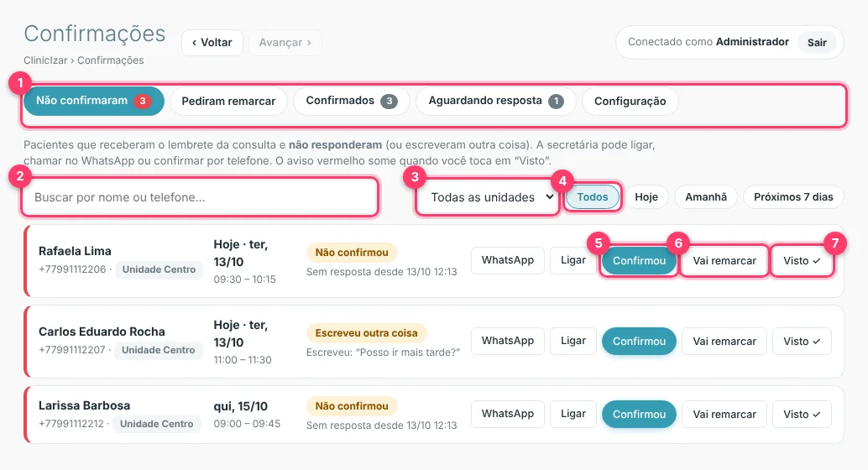This screenshot has height=470, width=868.
Task: Click Unidade Centro tag in Rafaela's row
Action: [159, 269]
